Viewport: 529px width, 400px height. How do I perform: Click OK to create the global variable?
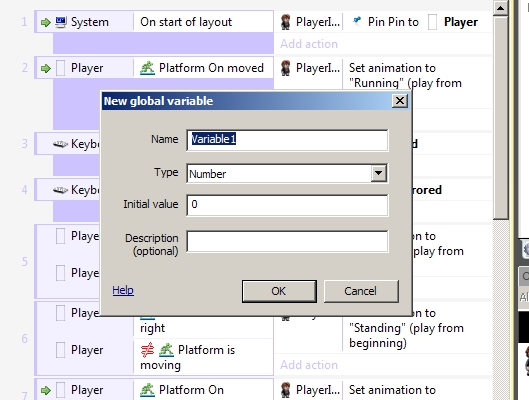tap(279, 291)
